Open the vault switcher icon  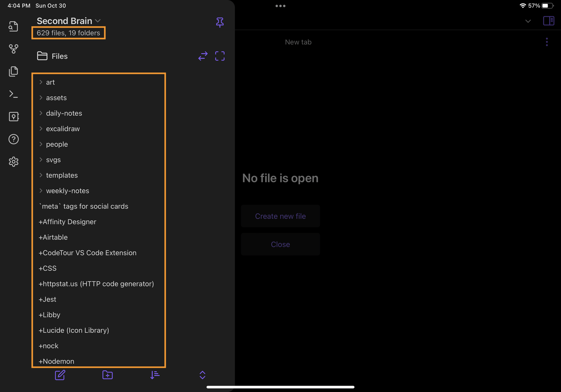[x=13, y=116]
